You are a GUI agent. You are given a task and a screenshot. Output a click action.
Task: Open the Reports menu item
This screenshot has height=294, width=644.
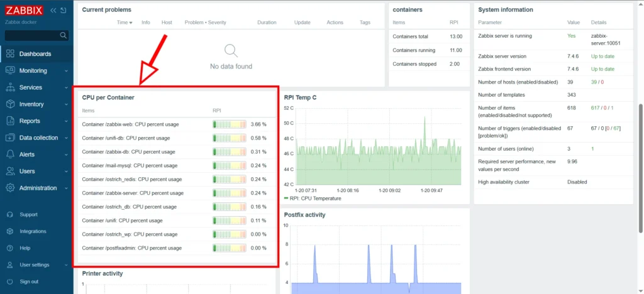(30, 121)
